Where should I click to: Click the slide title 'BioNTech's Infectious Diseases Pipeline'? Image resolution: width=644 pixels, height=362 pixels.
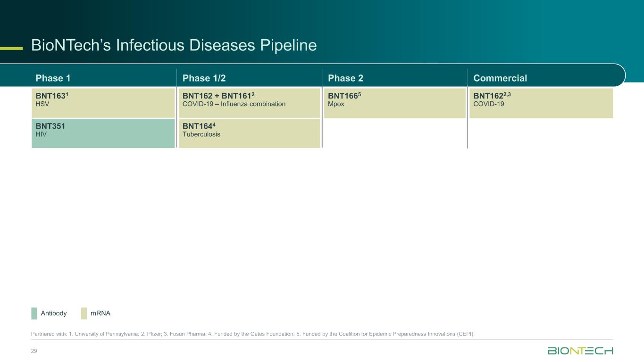[x=174, y=46]
